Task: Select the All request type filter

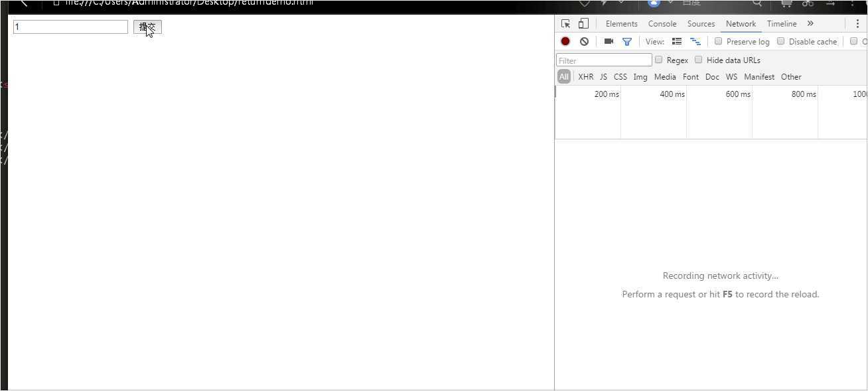Action: (x=563, y=77)
